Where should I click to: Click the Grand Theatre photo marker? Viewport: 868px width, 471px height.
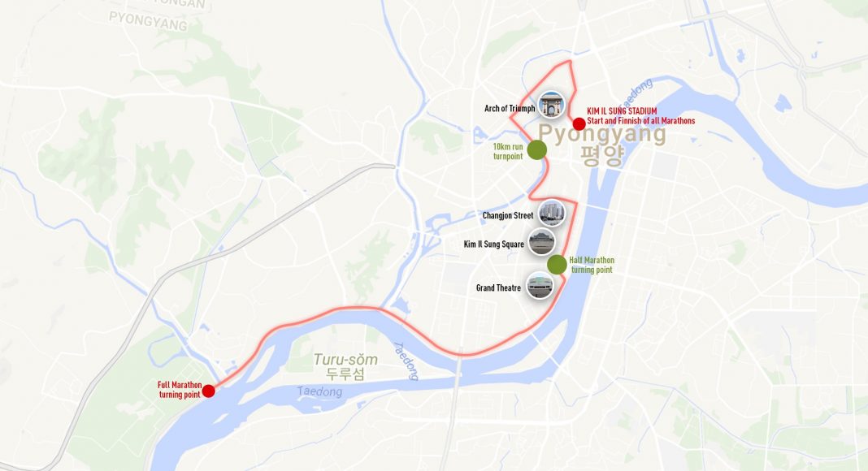[540, 286]
